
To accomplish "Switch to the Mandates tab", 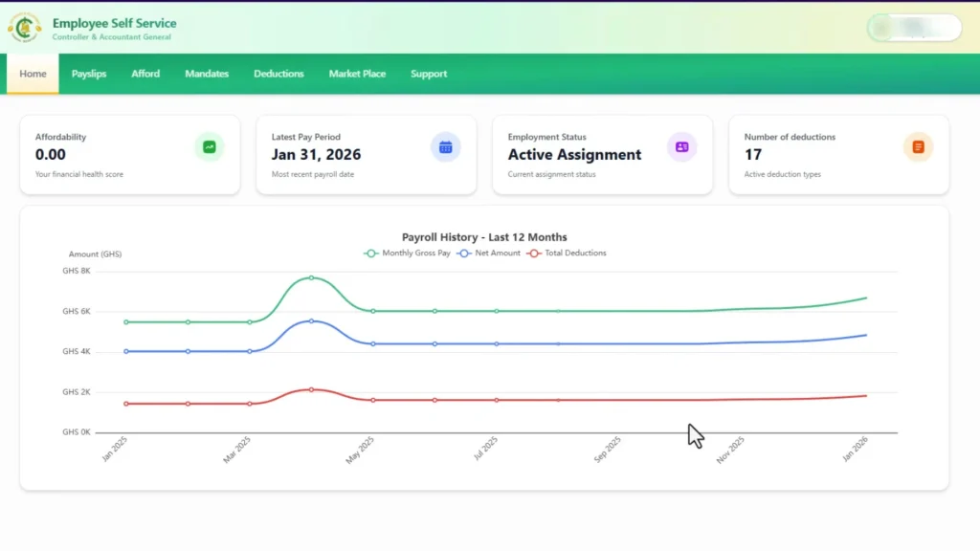I will point(207,74).
